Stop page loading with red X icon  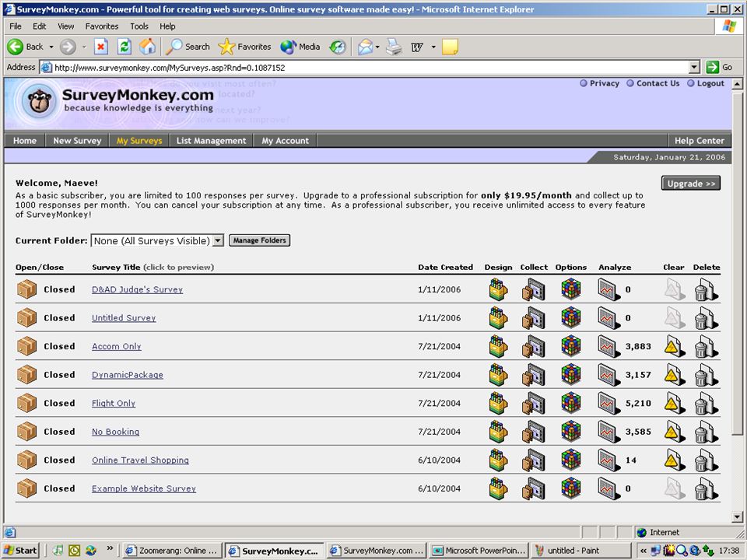(100, 47)
